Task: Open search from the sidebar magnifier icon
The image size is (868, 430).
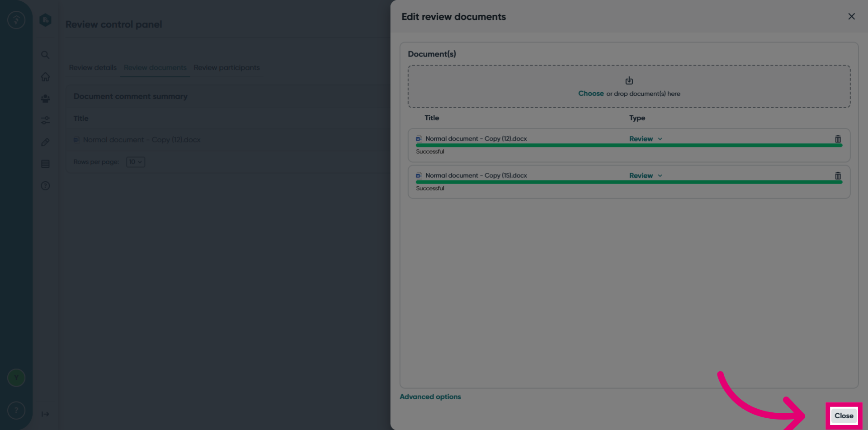Action: 45,55
